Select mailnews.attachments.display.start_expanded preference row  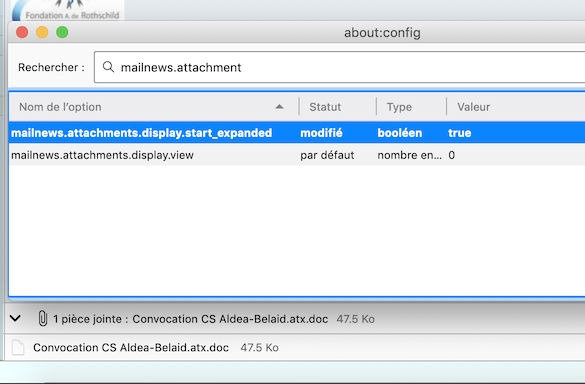pos(297,133)
